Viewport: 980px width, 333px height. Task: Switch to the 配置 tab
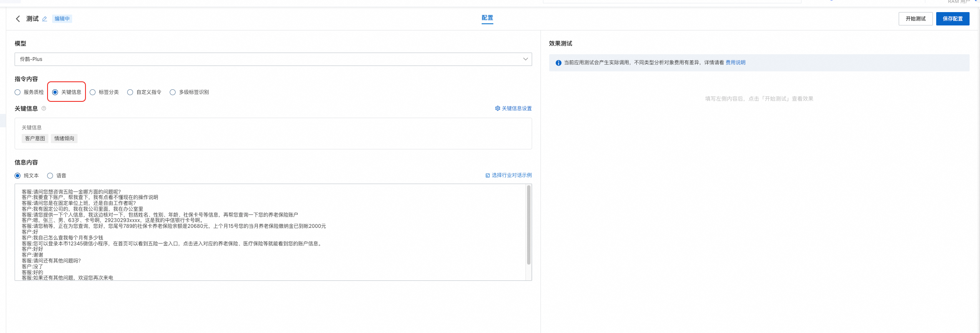coord(487,18)
